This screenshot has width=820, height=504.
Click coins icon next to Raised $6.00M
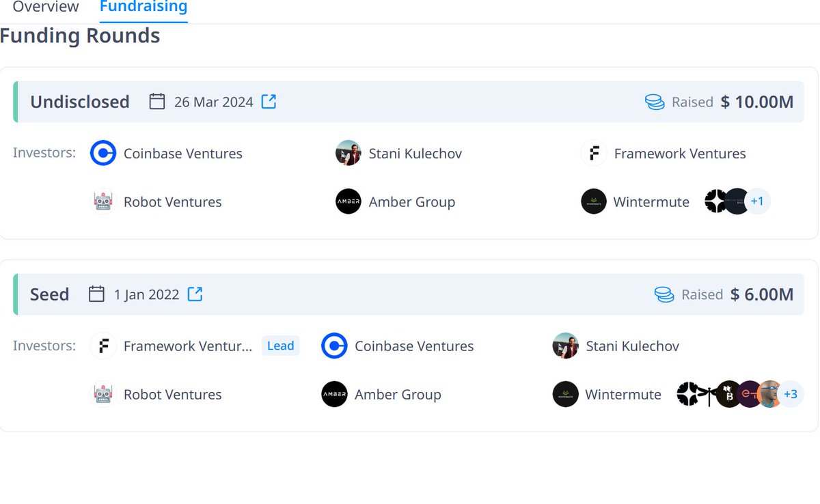pyautogui.click(x=664, y=295)
